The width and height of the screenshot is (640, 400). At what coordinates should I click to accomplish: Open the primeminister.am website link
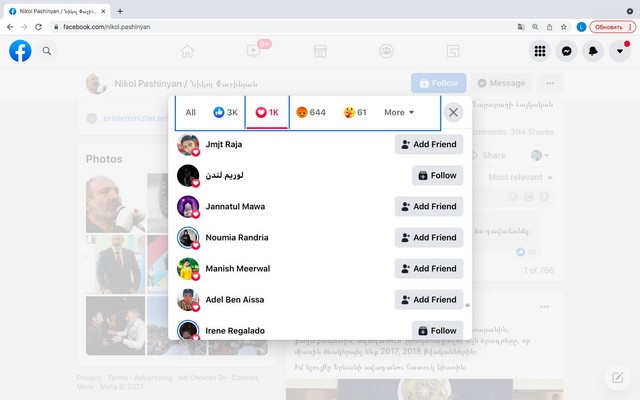135,118
